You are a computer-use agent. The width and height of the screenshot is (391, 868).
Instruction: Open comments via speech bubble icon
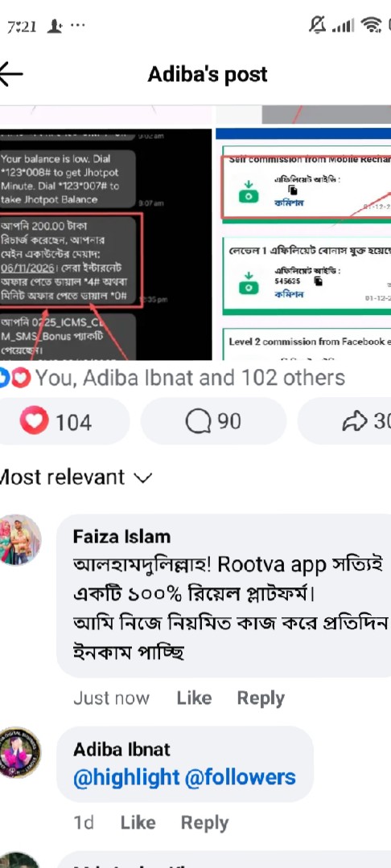pyautogui.click(x=198, y=422)
